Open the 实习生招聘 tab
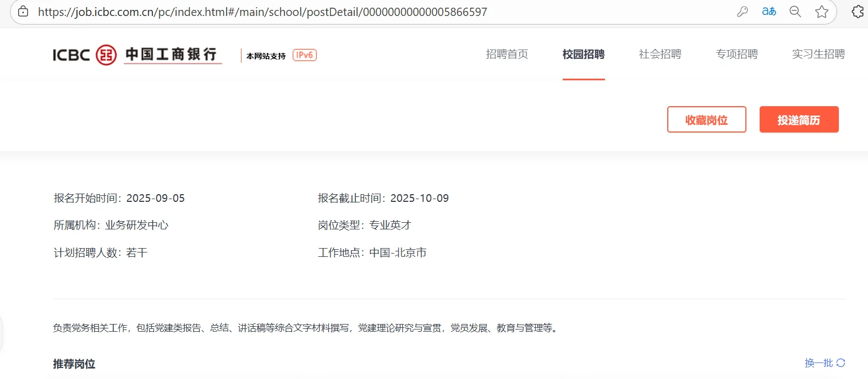This screenshot has height=379, width=868. [818, 54]
